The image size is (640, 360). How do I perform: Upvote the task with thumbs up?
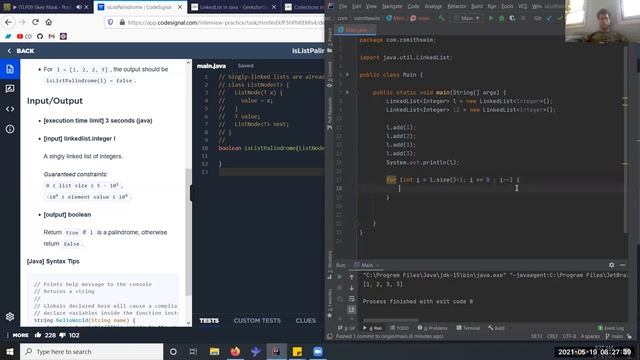tap(38, 335)
